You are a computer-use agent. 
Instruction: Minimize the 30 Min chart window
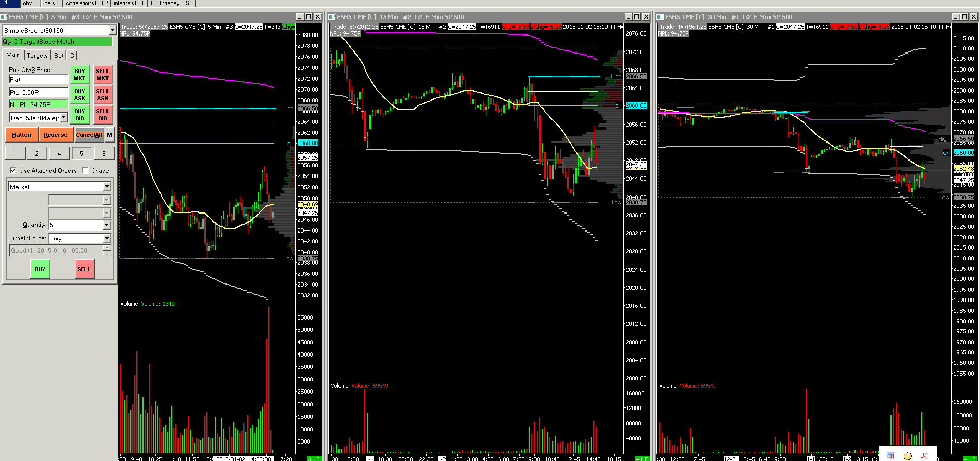click(x=956, y=17)
